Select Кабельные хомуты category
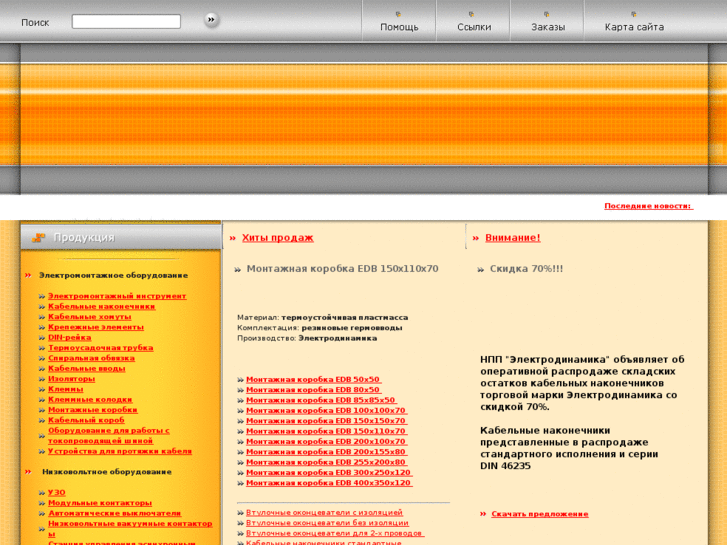 tap(89, 316)
